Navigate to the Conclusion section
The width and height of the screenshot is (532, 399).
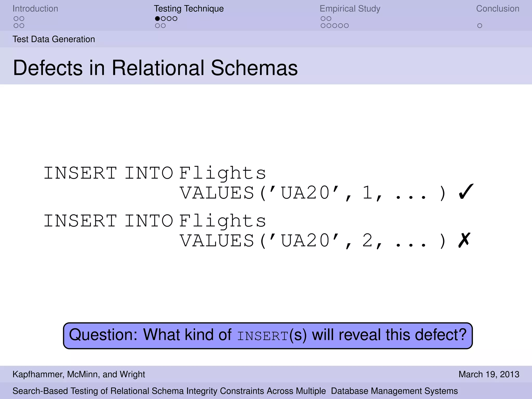(497, 9)
